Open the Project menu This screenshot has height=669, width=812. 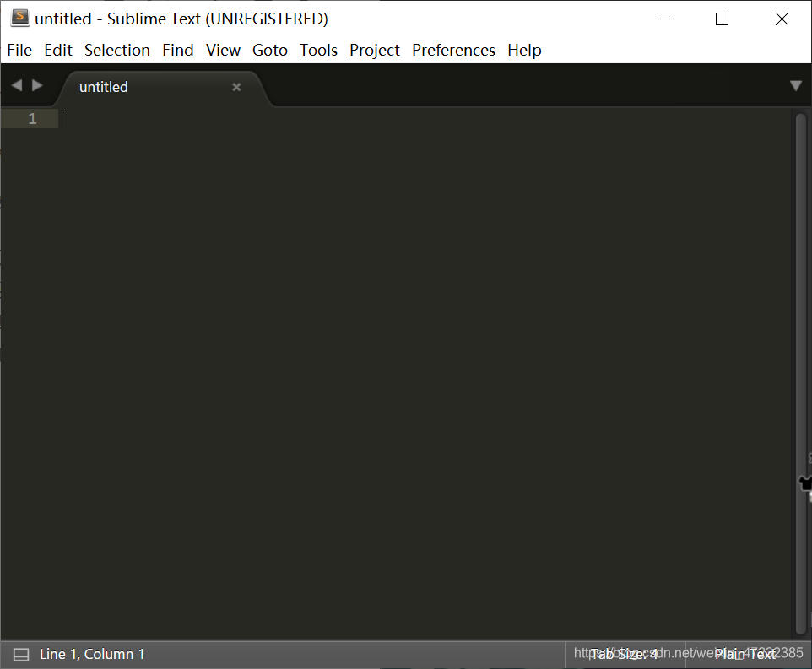tap(375, 50)
